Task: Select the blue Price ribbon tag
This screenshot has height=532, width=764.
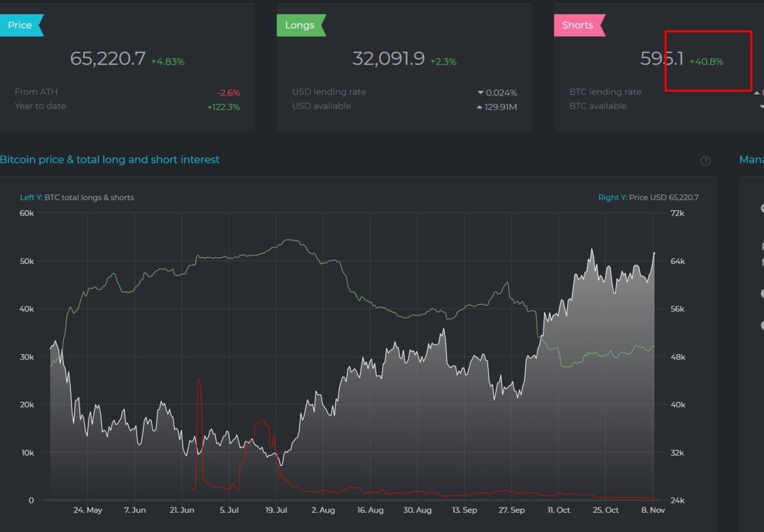Action: pos(20,26)
